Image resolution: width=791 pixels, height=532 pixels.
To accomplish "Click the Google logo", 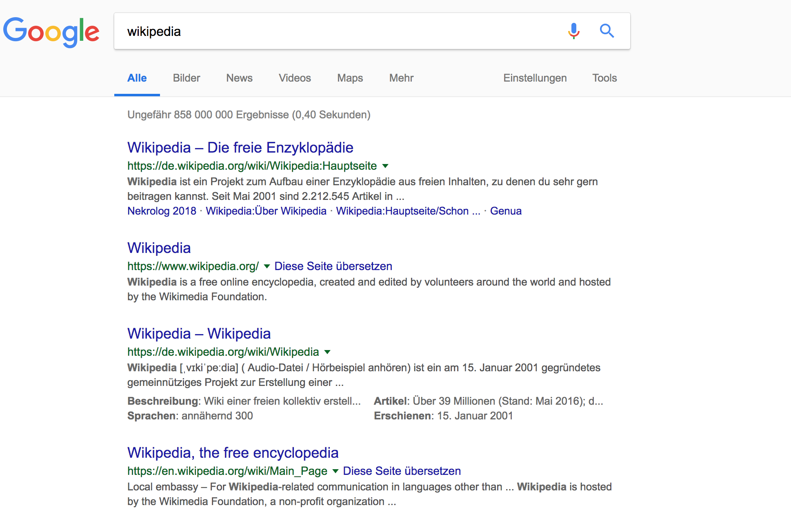I will click(51, 32).
